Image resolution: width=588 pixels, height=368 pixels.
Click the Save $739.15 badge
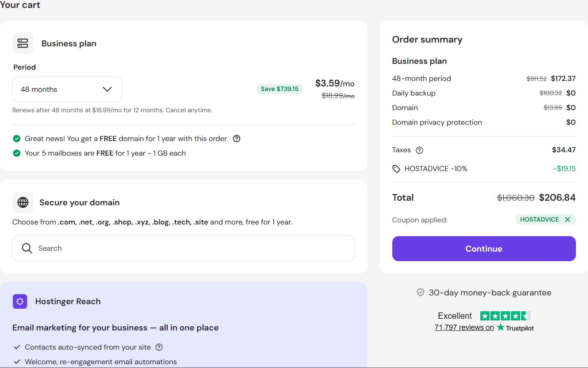coord(280,89)
